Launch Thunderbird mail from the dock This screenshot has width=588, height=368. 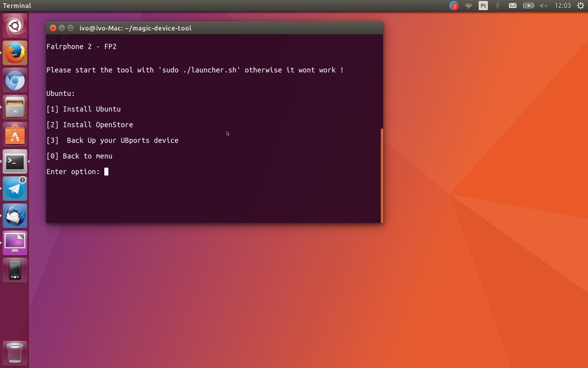coord(15,216)
